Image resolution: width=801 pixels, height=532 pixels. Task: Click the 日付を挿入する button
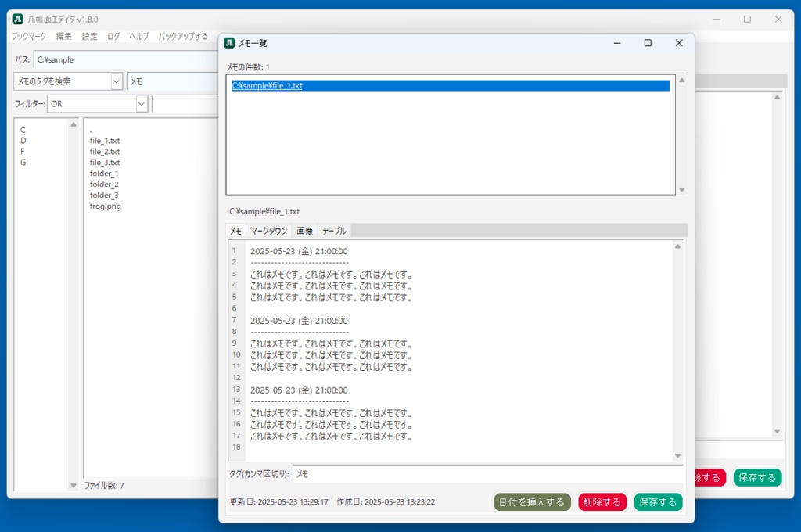coord(532,502)
